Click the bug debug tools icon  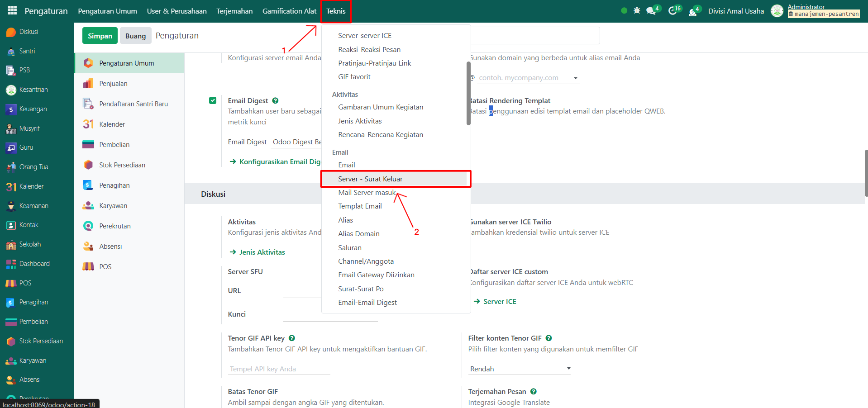point(637,11)
